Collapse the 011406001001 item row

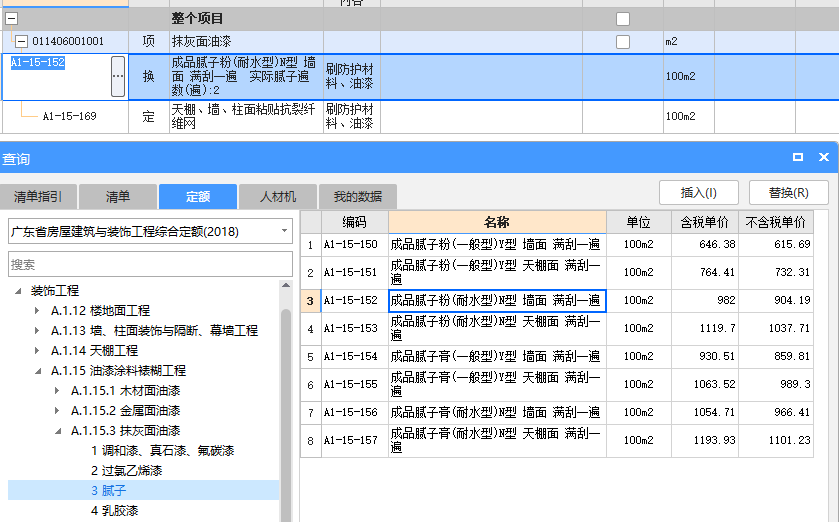pyautogui.click(x=21, y=41)
